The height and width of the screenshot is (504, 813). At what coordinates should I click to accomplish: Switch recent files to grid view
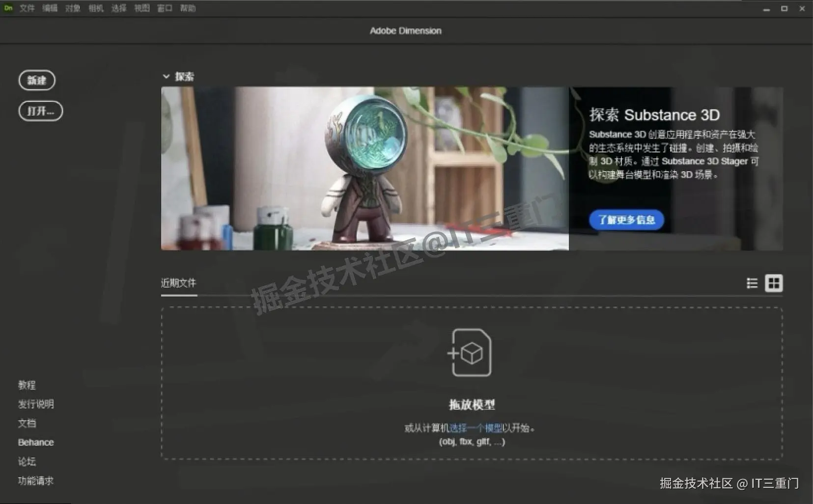[x=774, y=283]
